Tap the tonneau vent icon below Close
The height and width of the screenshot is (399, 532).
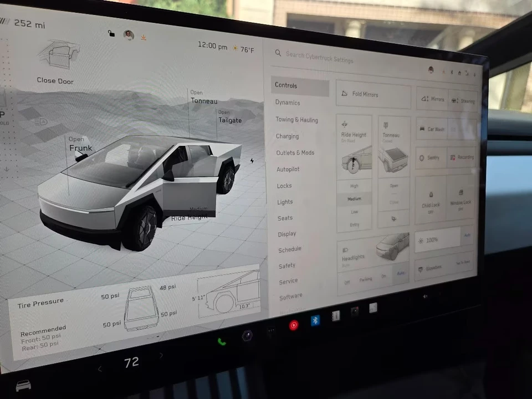coord(394,219)
